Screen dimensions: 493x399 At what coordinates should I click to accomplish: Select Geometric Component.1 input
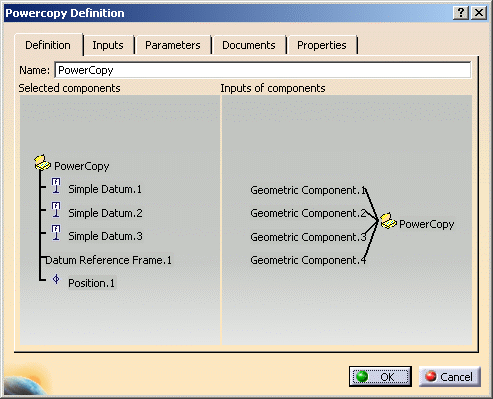[308, 190]
